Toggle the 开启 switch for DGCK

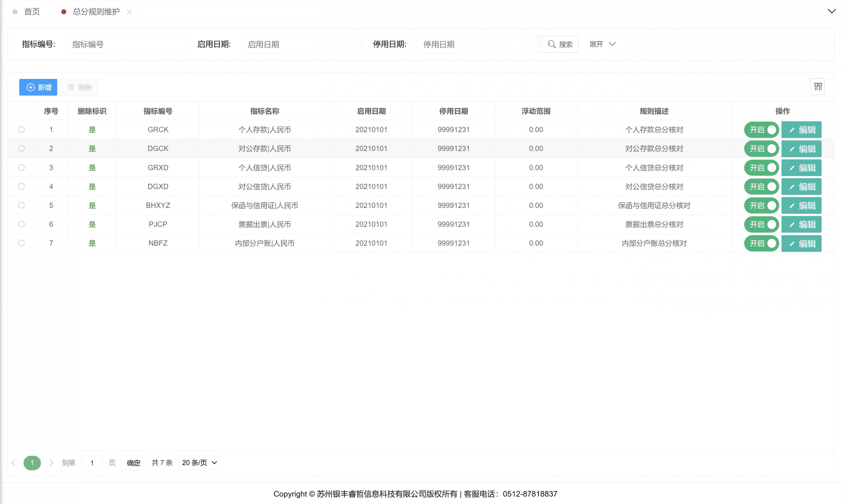761,149
